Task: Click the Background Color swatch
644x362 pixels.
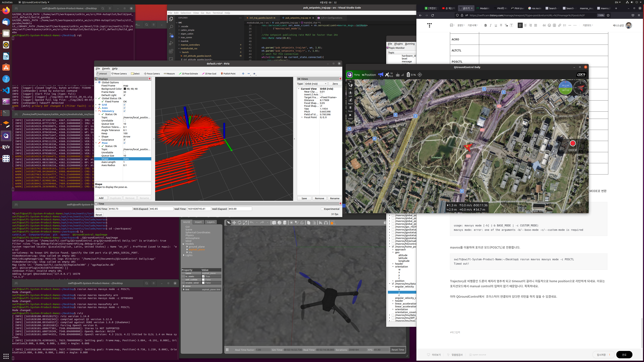Action: (x=125, y=89)
